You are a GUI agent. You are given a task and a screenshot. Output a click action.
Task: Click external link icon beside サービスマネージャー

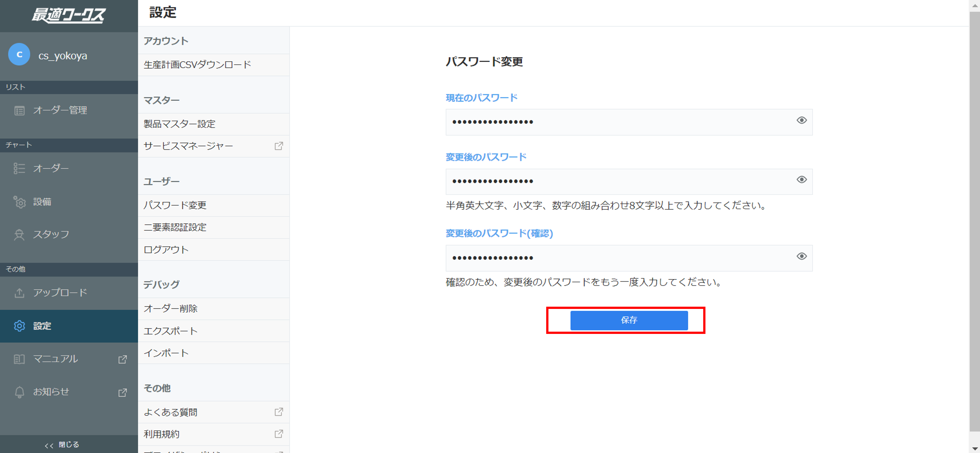click(x=279, y=146)
